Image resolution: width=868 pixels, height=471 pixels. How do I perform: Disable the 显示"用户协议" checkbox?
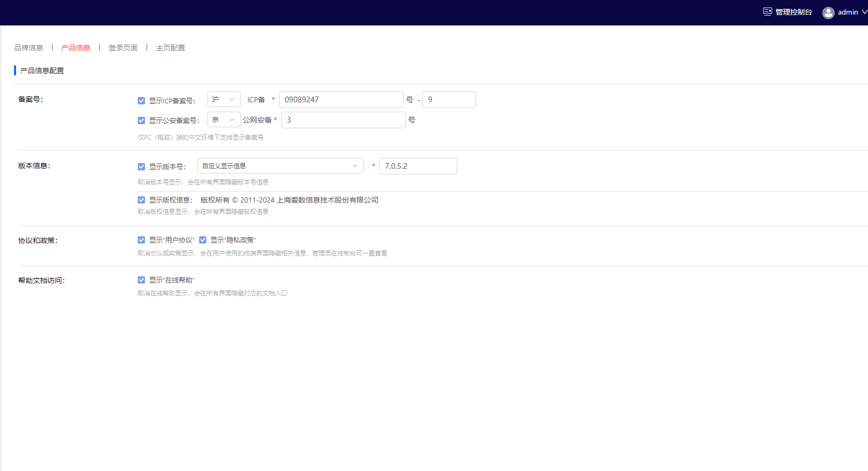(x=141, y=239)
